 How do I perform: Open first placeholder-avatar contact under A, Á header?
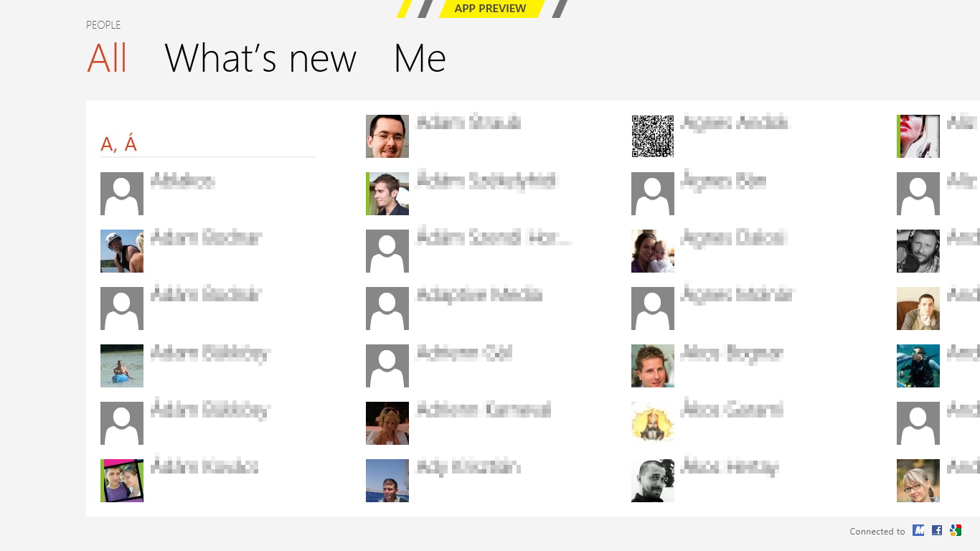tap(122, 194)
